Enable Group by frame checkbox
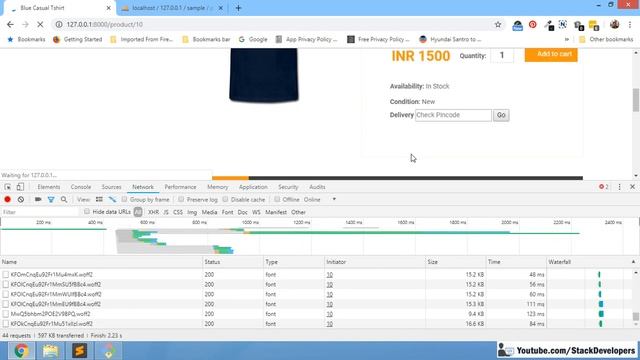 click(x=124, y=199)
